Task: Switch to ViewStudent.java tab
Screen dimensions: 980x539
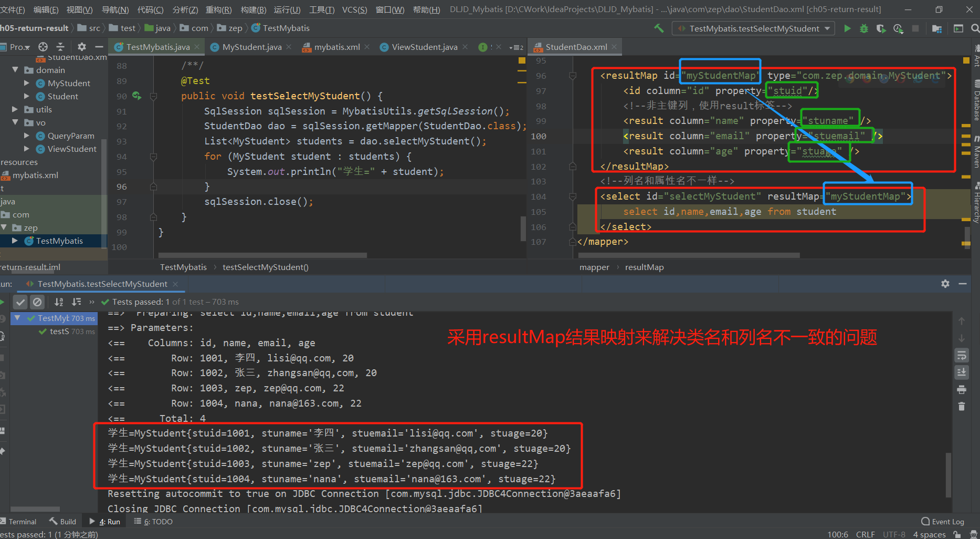Action: (x=424, y=47)
